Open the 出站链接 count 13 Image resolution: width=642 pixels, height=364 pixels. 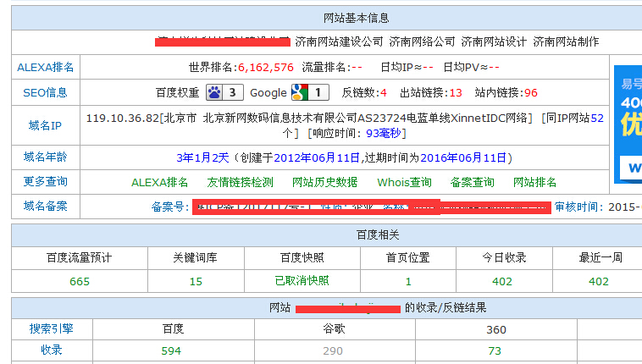[455, 92]
